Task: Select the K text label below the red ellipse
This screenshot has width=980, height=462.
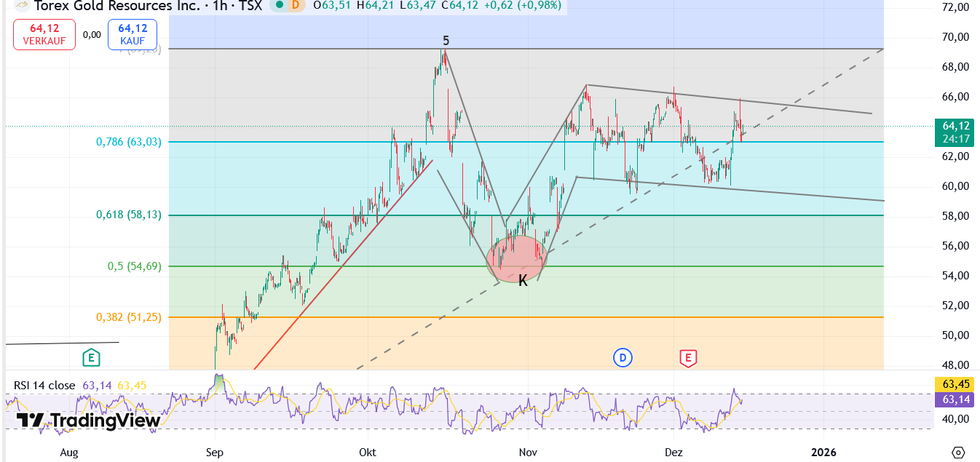Action: click(x=523, y=280)
